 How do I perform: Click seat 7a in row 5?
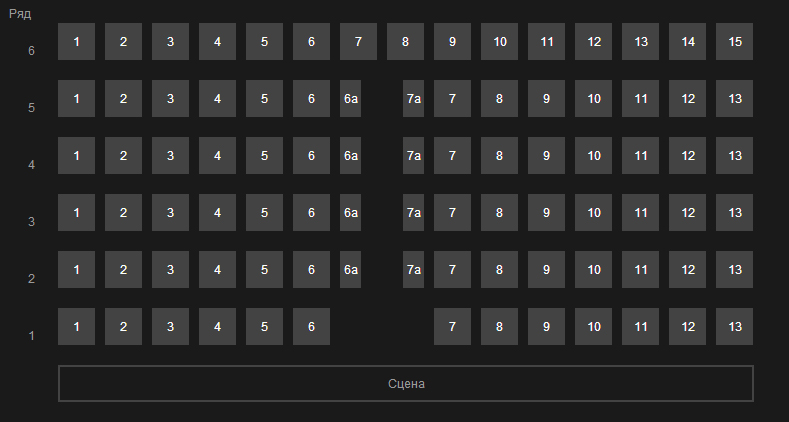tap(413, 99)
